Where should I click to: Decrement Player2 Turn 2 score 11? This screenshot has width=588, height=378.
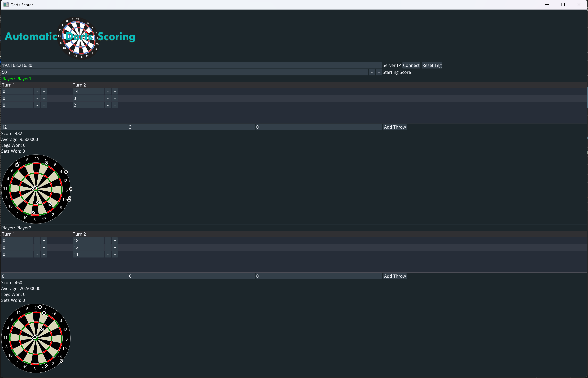tap(108, 255)
